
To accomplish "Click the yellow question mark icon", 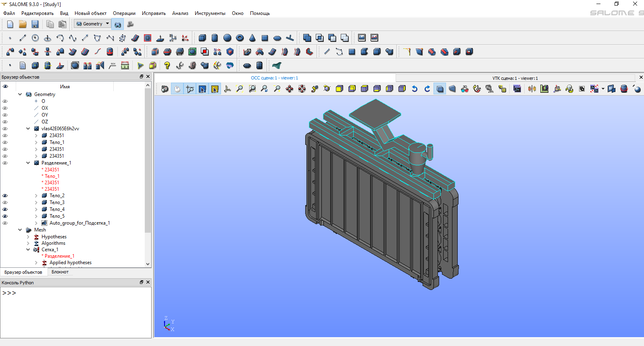I will [x=167, y=65].
